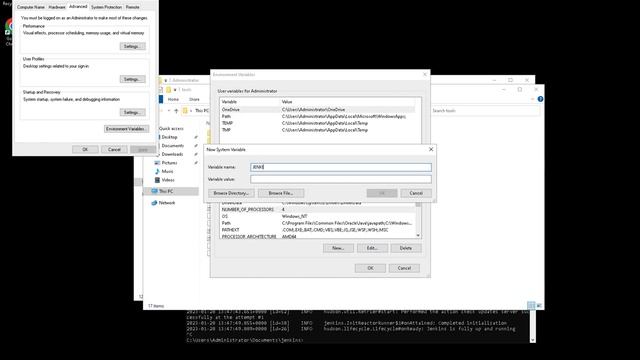Open the Music folder in Explorer sidebar
The image size is (640, 360).
pyautogui.click(x=167, y=171)
